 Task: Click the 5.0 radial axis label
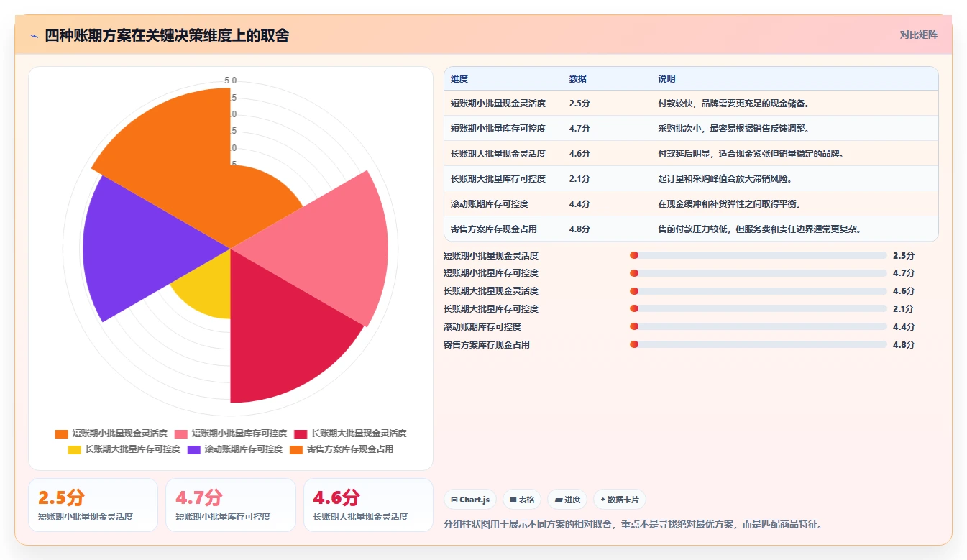click(x=230, y=81)
